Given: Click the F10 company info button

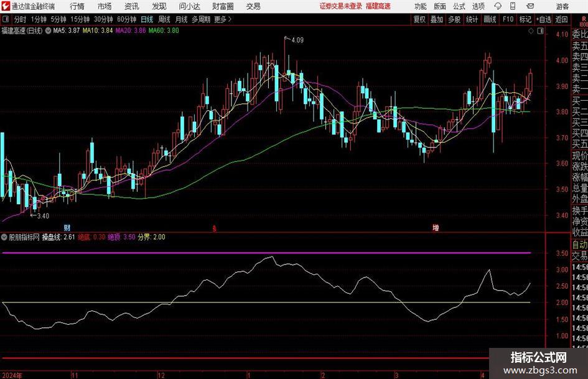Looking at the screenshot, I should click(508, 19).
